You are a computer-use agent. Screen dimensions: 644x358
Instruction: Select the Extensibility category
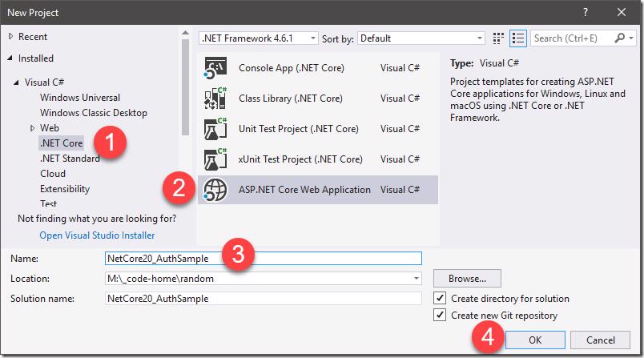coord(65,189)
